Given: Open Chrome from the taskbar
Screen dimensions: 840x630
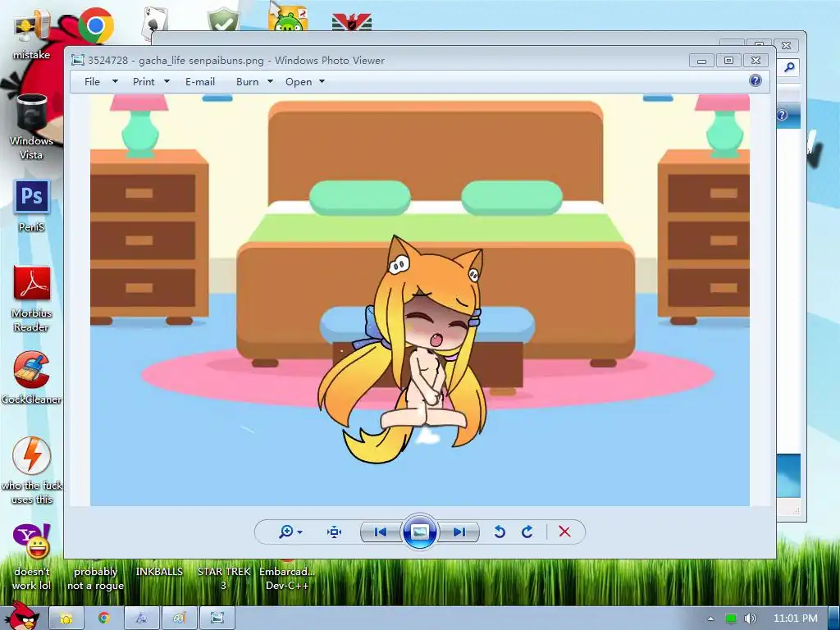Looking at the screenshot, I should click(103, 619).
